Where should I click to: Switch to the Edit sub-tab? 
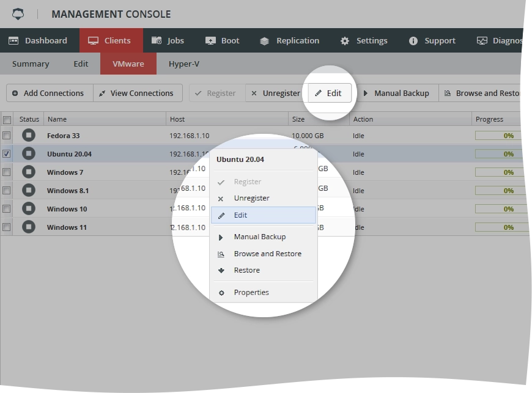[81, 64]
